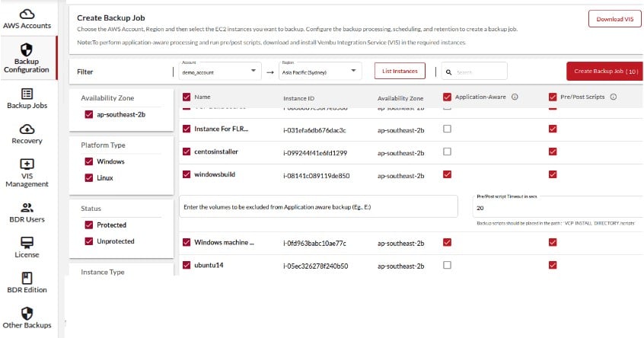Open AWS Accounts menu label
The width and height of the screenshot is (644, 338).
coord(27,25)
